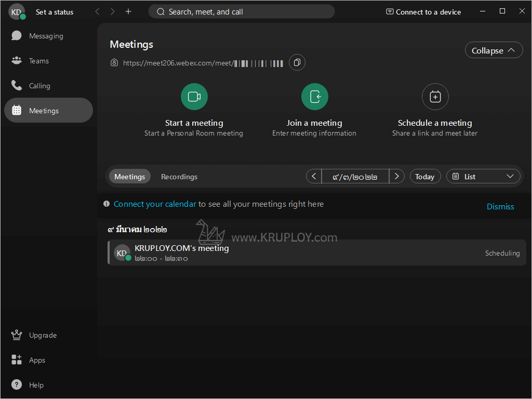
Task: Click Set a status
Action: 55,12
